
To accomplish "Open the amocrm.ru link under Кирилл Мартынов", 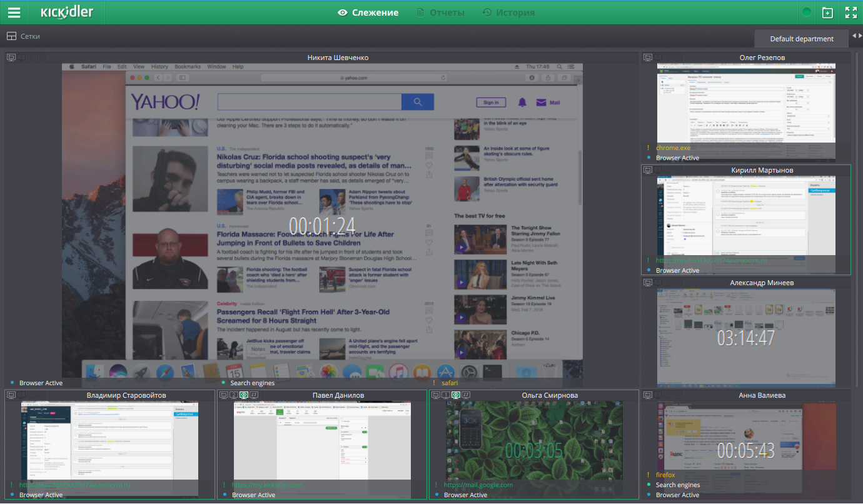I will point(711,260).
